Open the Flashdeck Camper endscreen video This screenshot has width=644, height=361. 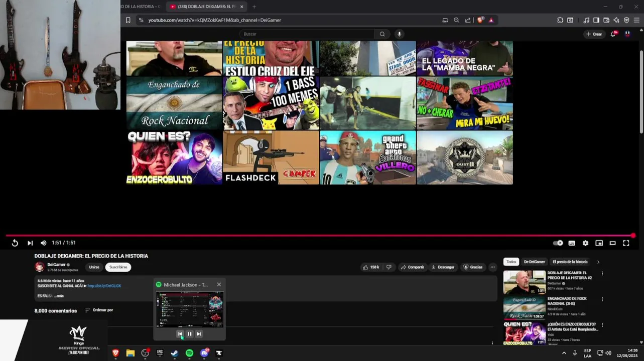tap(271, 157)
